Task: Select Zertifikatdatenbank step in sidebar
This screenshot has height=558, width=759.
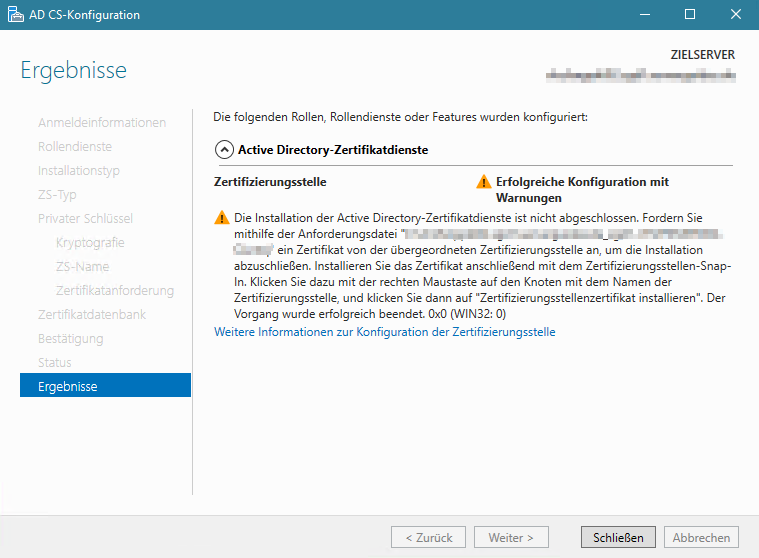Action: (92, 315)
